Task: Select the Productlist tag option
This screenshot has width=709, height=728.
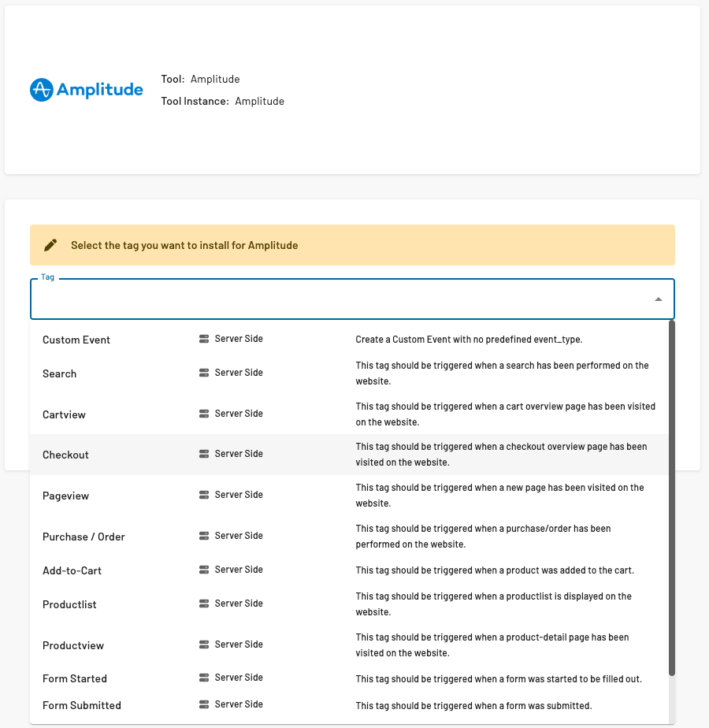Action: pyautogui.click(x=69, y=604)
